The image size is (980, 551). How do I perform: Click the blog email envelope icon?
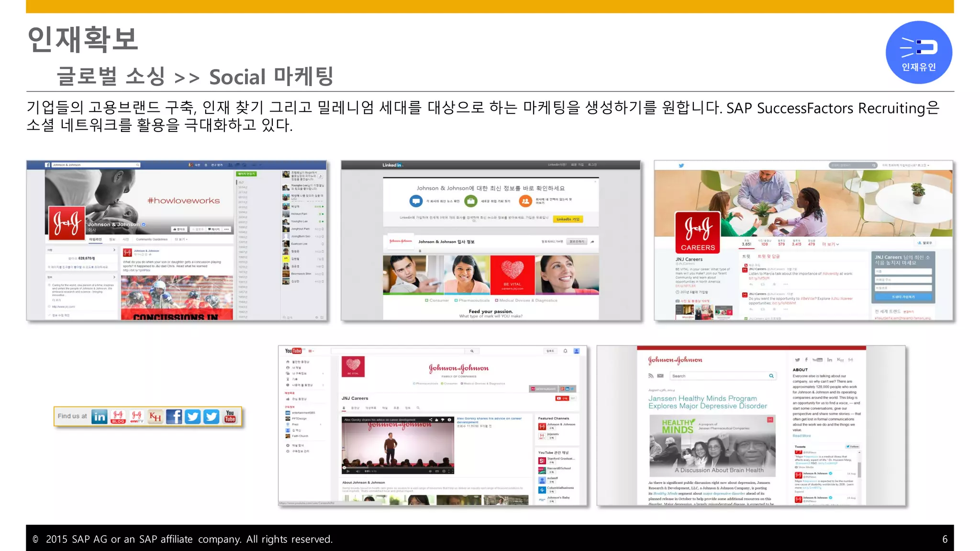click(x=660, y=376)
